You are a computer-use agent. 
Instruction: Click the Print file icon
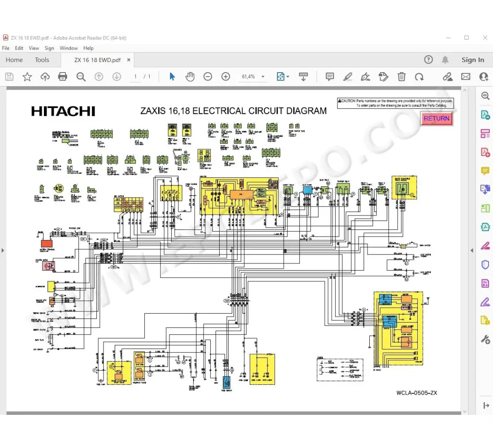tap(63, 77)
